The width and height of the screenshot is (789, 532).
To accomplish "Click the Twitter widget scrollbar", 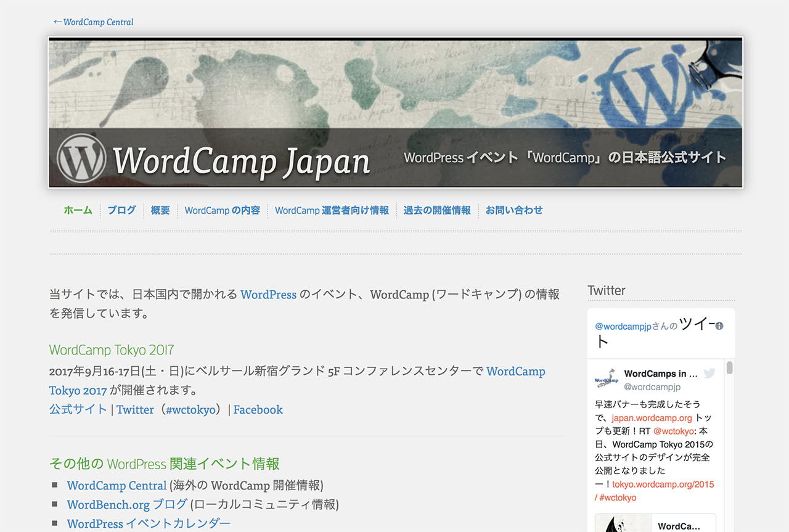I will coord(730,368).
